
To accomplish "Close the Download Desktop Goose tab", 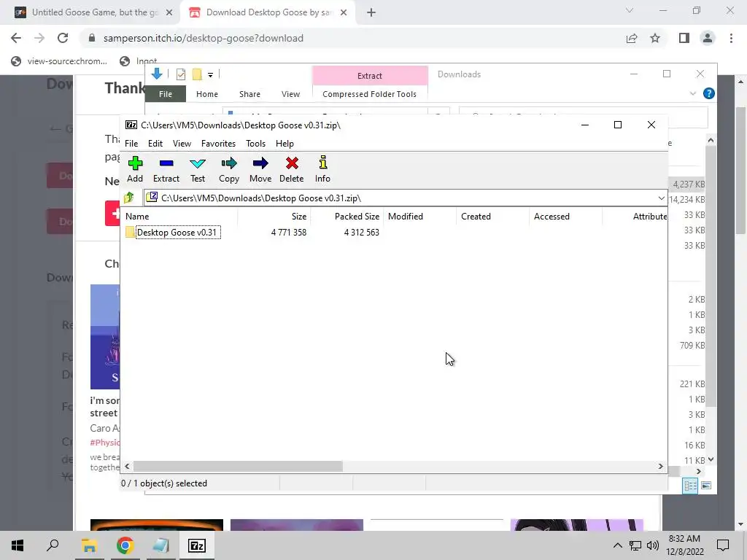I will coord(344,12).
